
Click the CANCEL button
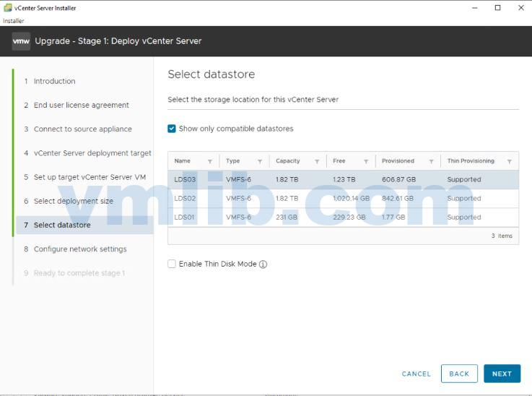[x=416, y=374]
